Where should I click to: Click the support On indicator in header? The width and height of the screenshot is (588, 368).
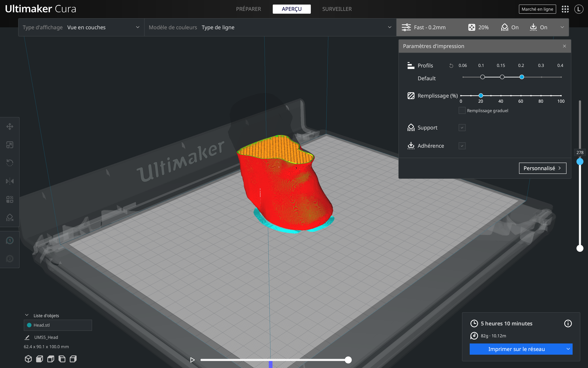click(x=510, y=27)
